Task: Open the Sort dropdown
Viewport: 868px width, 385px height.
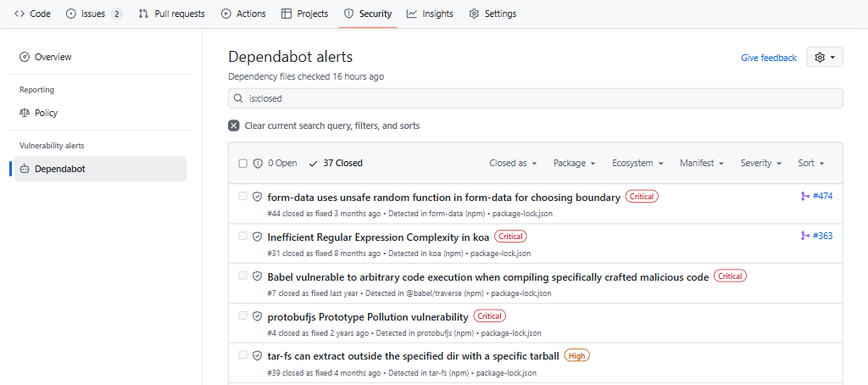Action: pyautogui.click(x=810, y=163)
